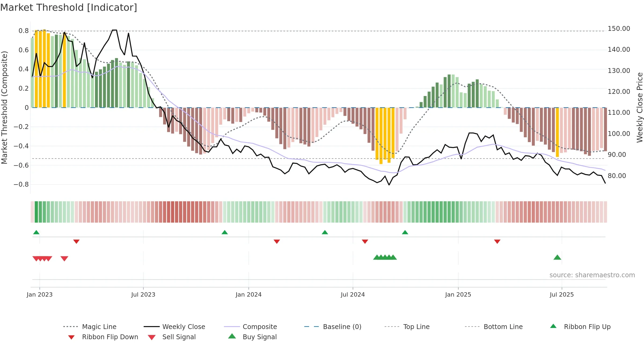Open the sharemaestro.com source credit
The image size is (644, 362).
tap(592, 275)
